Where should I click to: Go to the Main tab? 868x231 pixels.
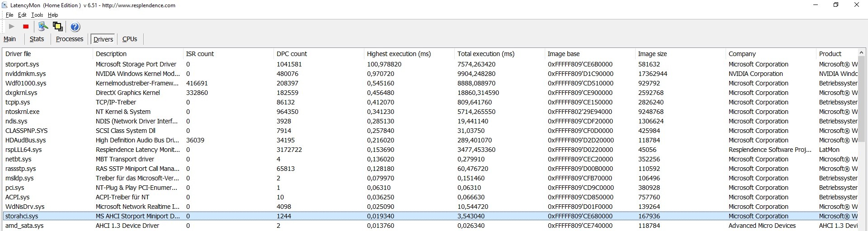click(10, 39)
